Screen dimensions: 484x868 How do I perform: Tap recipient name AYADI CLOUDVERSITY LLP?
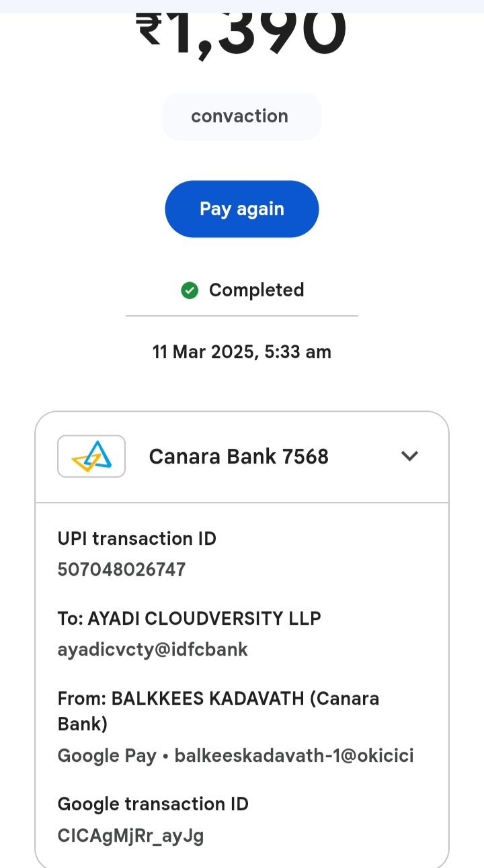pos(204,618)
